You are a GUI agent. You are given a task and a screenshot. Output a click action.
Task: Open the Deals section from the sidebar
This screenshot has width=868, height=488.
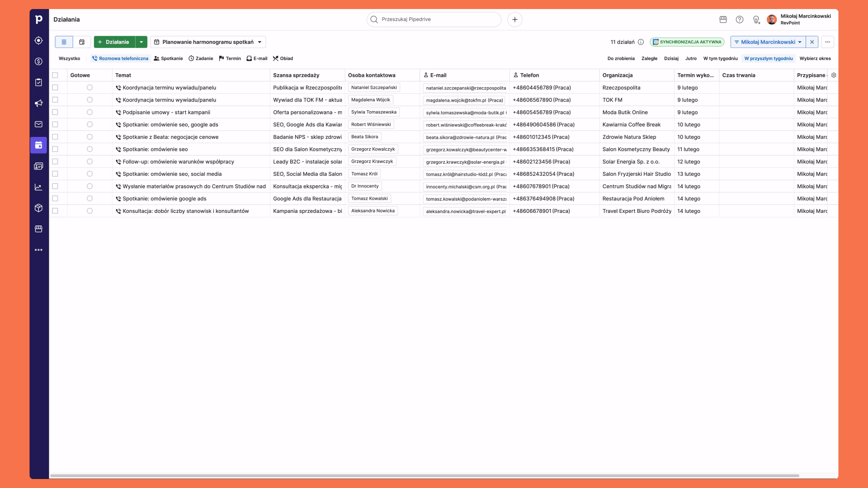(38, 61)
